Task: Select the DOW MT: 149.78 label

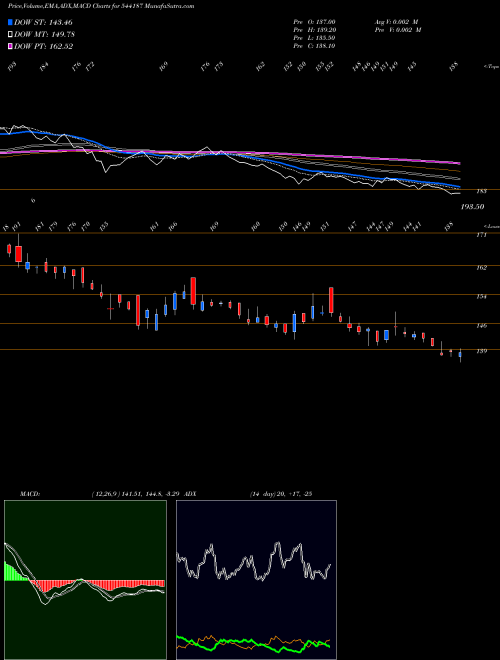Action: 44,35
